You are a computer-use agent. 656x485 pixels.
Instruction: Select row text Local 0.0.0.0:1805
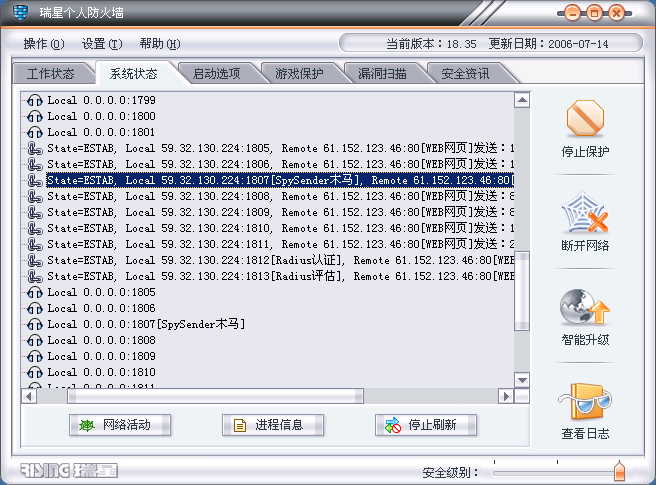[101, 293]
